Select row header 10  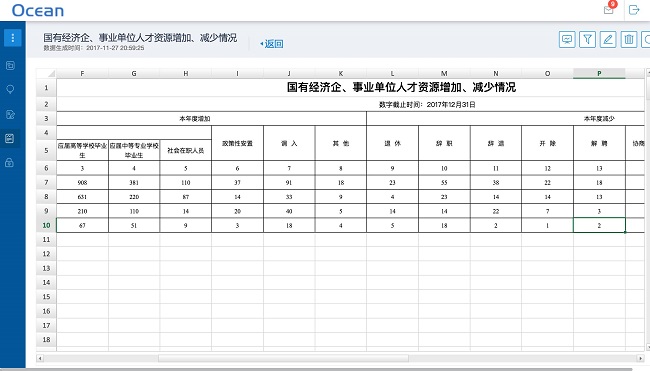(46, 225)
